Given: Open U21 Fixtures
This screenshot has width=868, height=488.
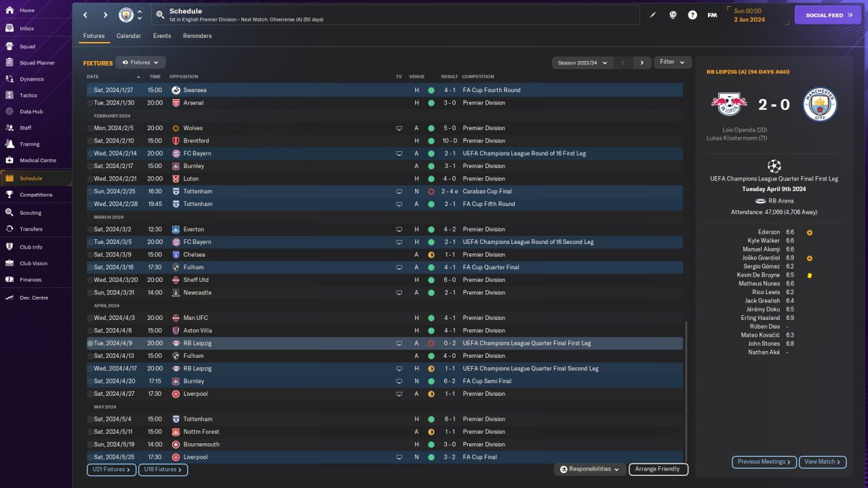Looking at the screenshot, I should pyautogui.click(x=111, y=469).
